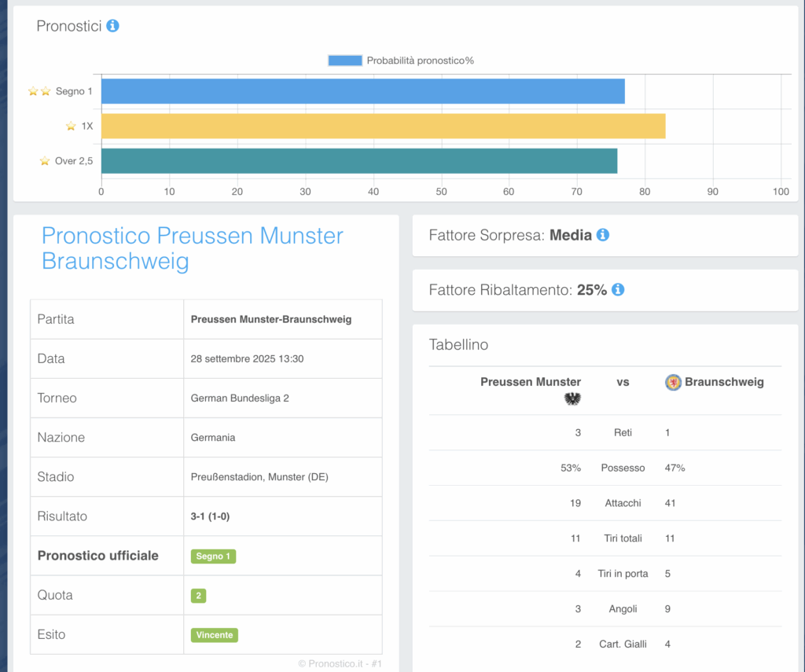The height and width of the screenshot is (672, 805).
Task: Click the Braunschweig team badge
Action: (x=673, y=383)
